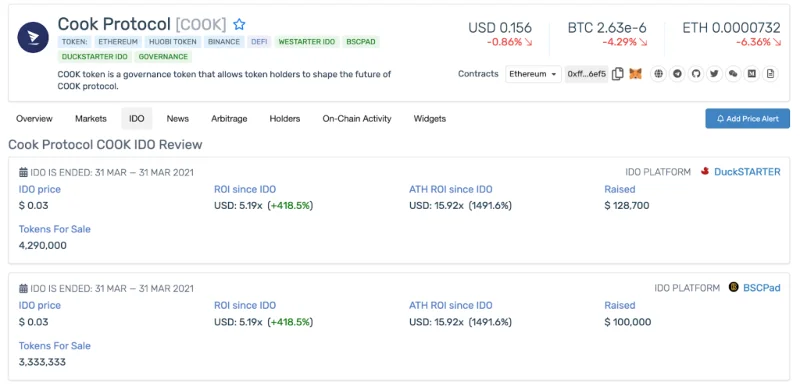Click the $ 128,700 raised amount
800x386 pixels.
pos(627,205)
